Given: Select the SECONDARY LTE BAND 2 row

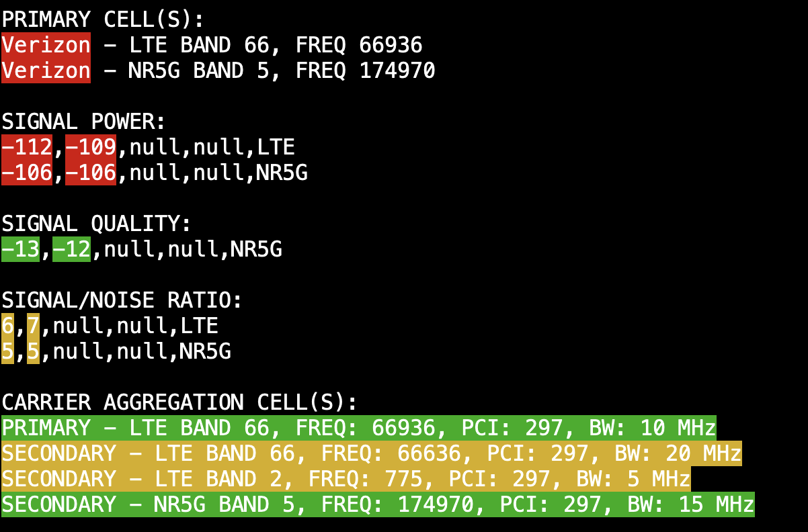Looking at the screenshot, I should pyautogui.click(x=346, y=479).
